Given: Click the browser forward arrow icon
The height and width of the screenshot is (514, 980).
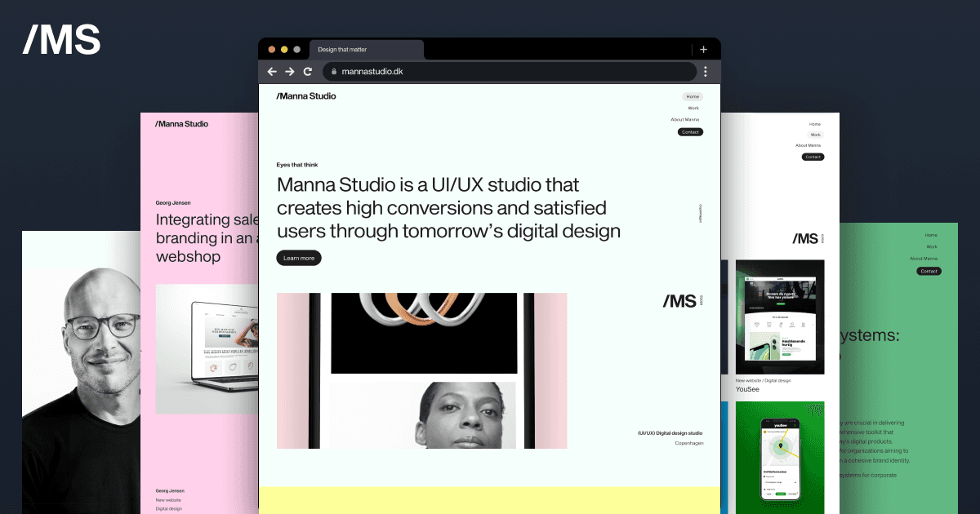Looking at the screenshot, I should point(290,72).
